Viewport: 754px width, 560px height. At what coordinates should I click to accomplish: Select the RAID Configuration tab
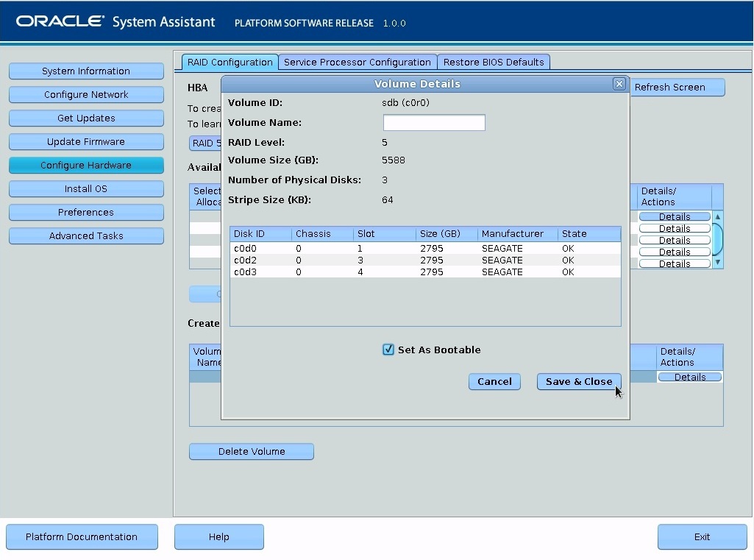(229, 62)
